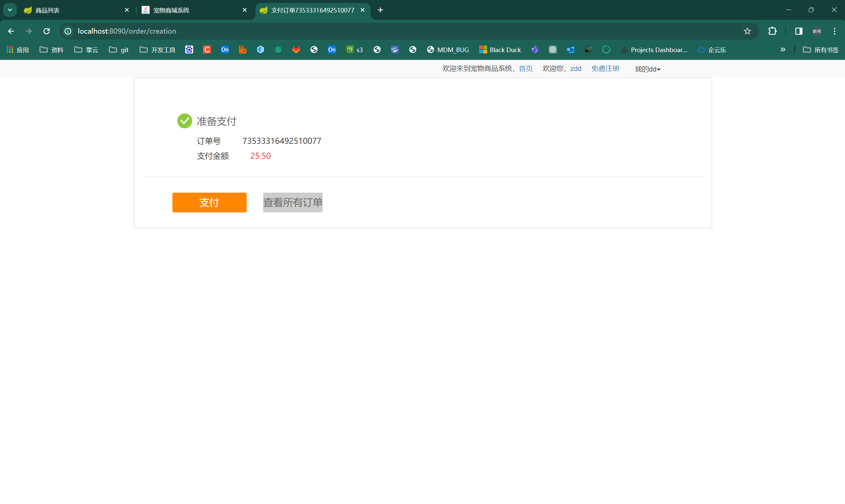Open a new browser tab
The height and width of the screenshot is (504, 845).
pos(380,10)
